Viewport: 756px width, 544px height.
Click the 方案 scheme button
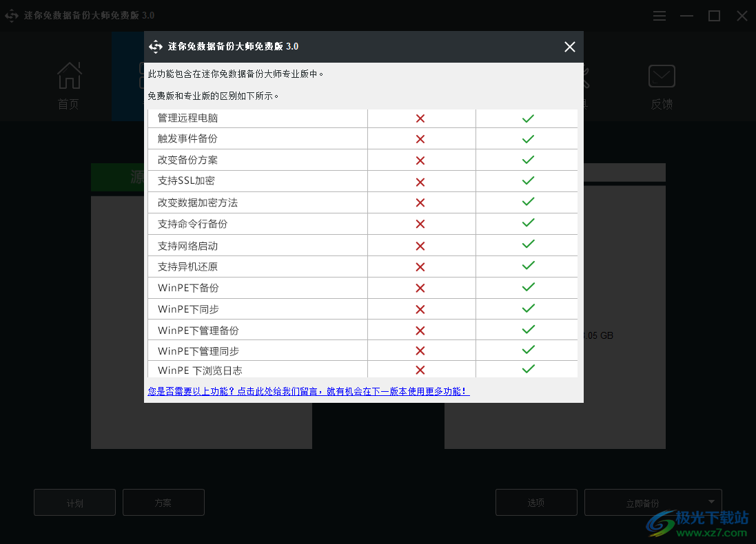[163, 502]
